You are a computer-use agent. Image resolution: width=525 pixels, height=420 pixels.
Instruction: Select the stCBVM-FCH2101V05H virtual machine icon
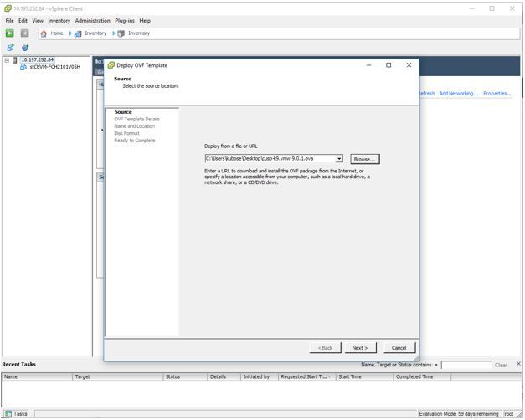pos(23,67)
